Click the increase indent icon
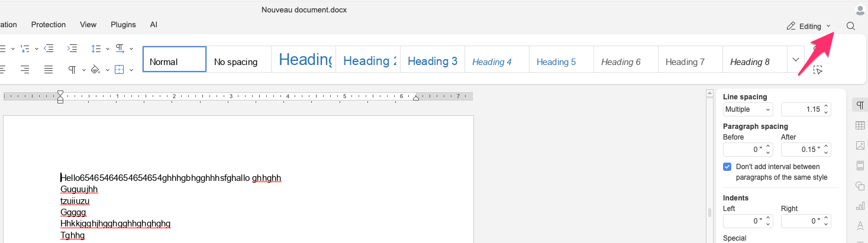This screenshot has height=243, width=868. (72, 48)
